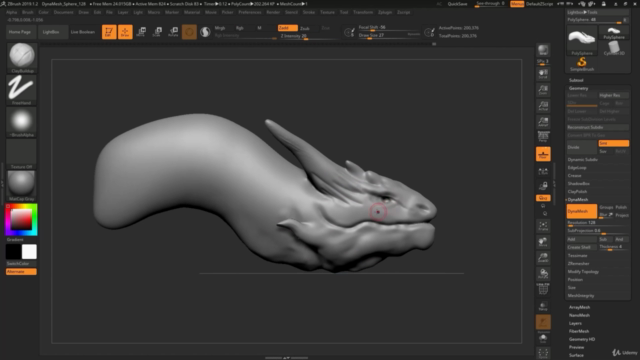Open the MatCap Gray material picker
Screen dimensions: 640x360
pyautogui.click(x=22, y=186)
